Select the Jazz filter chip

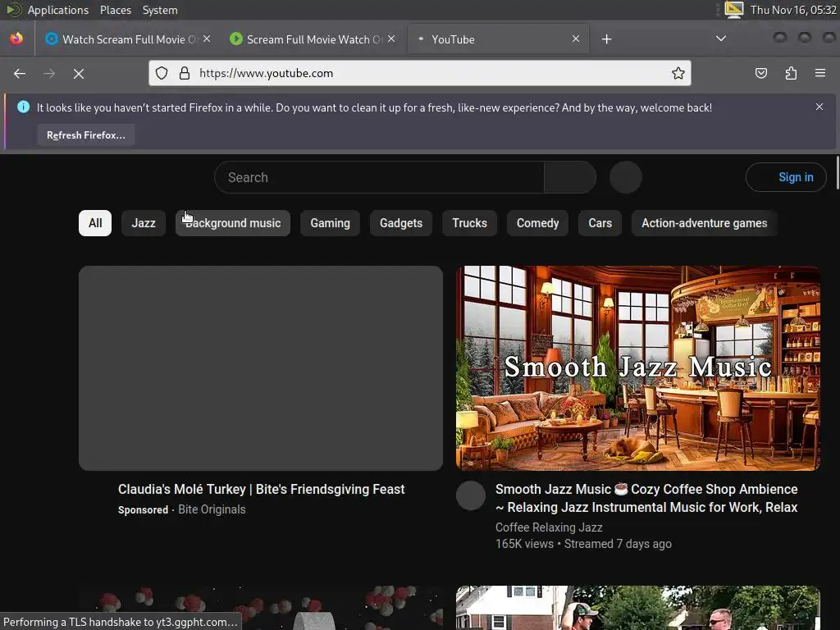(x=144, y=223)
